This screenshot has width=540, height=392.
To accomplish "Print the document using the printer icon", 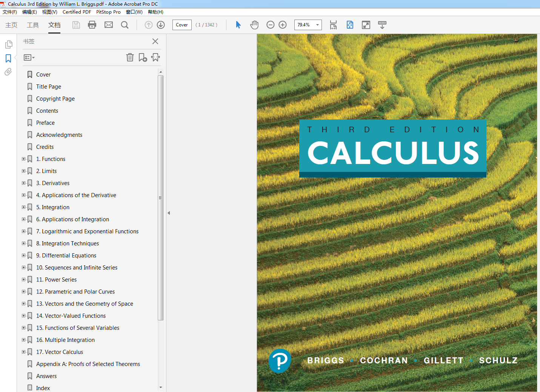I will (92, 25).
